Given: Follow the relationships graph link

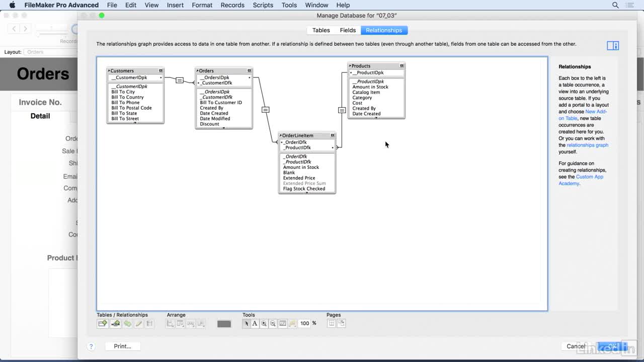Looking at the screenshot, I should [x=587, y=145].
